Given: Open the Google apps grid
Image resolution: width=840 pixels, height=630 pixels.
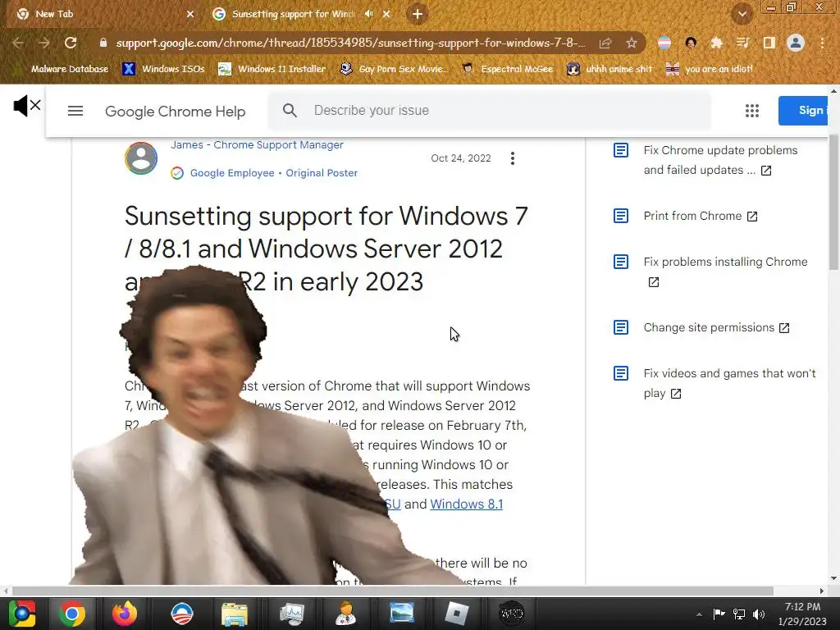Looking at the screenshot, I should pyautogui.click(x=752, y=111).
